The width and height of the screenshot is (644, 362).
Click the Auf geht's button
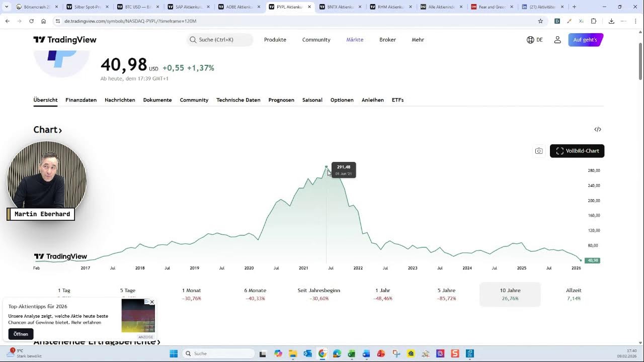[x=585, y=40]
